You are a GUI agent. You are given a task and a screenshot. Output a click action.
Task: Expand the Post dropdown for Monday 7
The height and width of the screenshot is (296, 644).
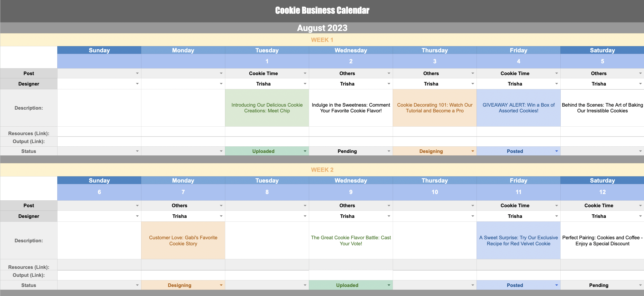point(221,206)
